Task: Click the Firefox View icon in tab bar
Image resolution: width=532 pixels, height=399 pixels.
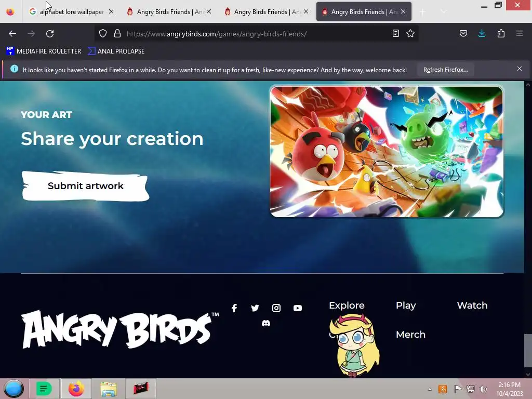Action: (10, 11)
